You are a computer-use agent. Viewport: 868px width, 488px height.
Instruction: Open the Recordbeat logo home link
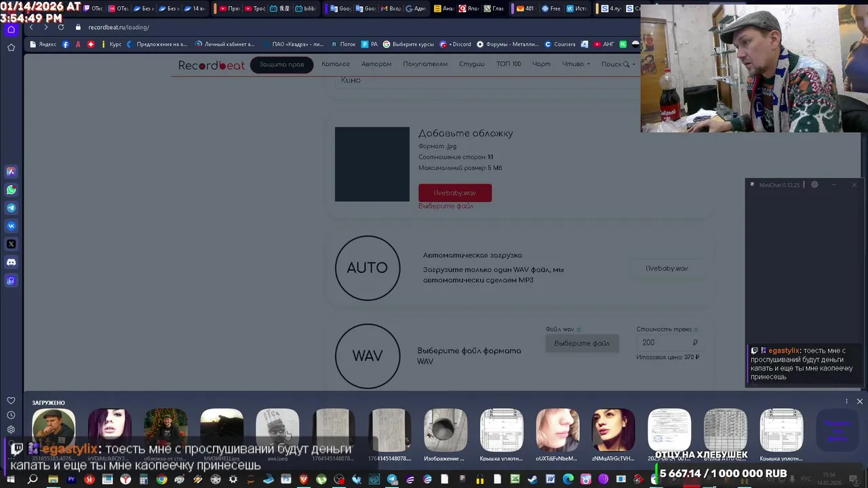point(212,65)
